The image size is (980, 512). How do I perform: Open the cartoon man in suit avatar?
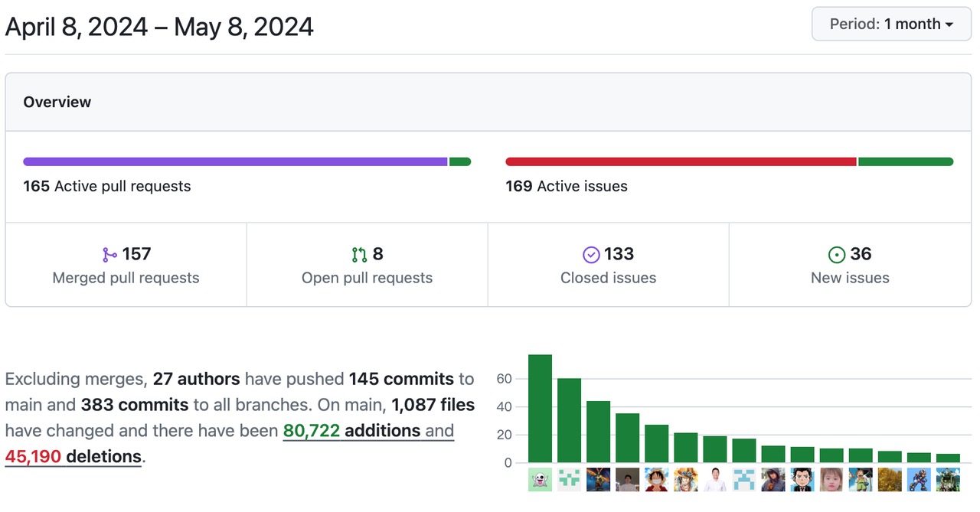802,479
